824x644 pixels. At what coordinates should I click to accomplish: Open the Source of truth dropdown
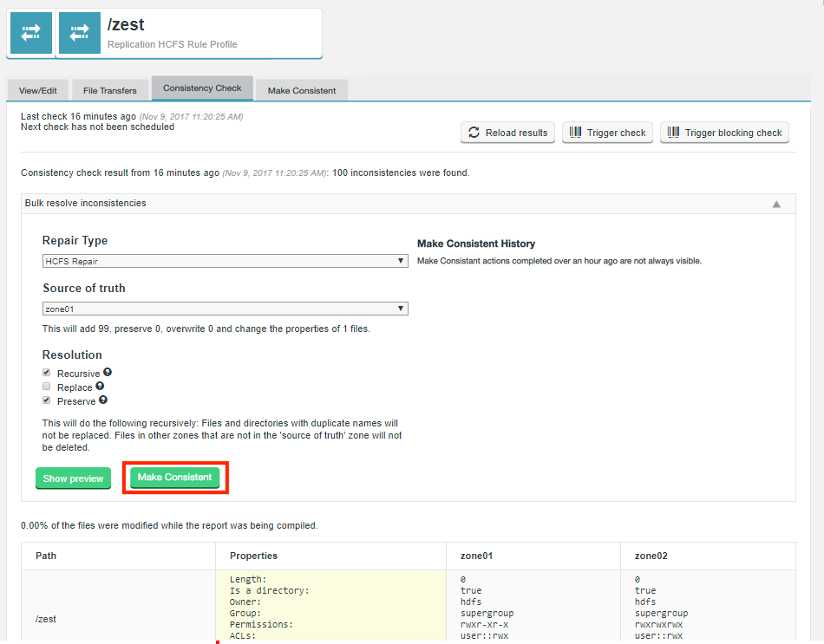coord(225,309)
